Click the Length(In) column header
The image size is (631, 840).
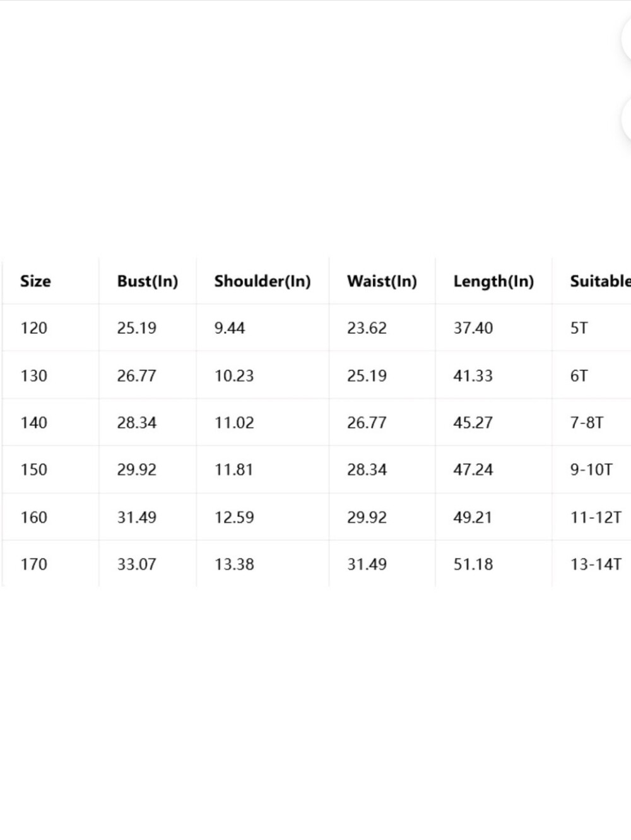[493, 281]
